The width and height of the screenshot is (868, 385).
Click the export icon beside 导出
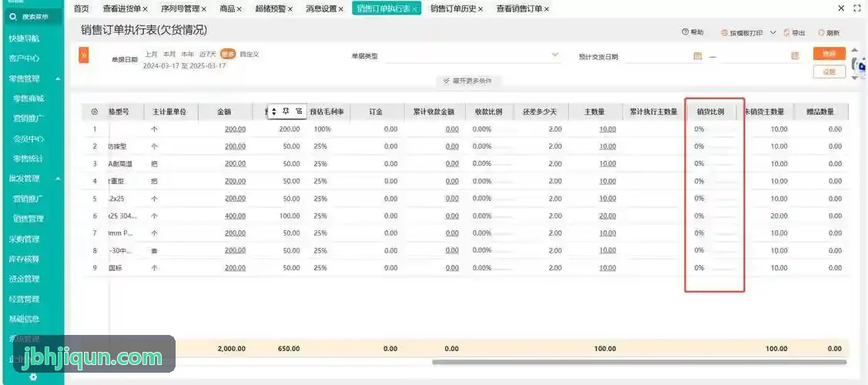click(786, 33)
